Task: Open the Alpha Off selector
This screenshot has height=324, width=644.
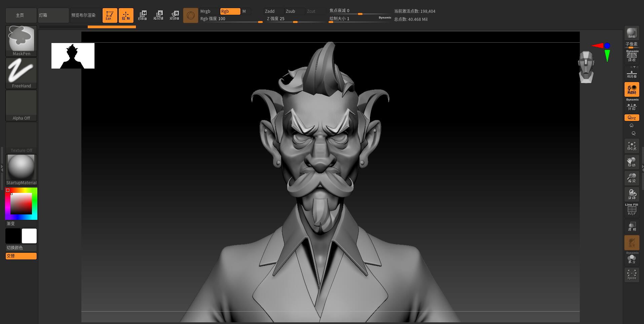Action: coord(21,105)
